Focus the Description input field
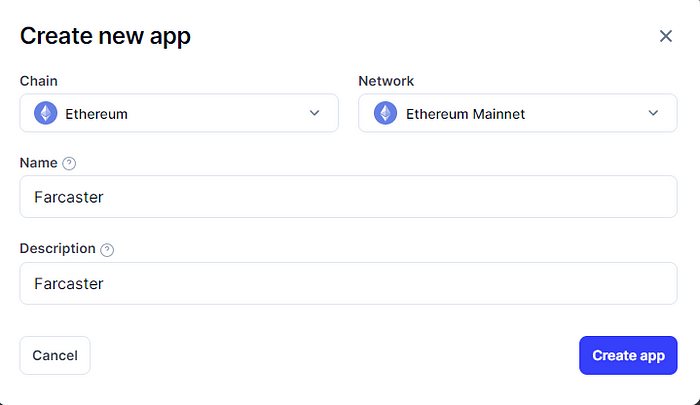The height and width of the screenshot is (405, 700). [x=348, y=284]
